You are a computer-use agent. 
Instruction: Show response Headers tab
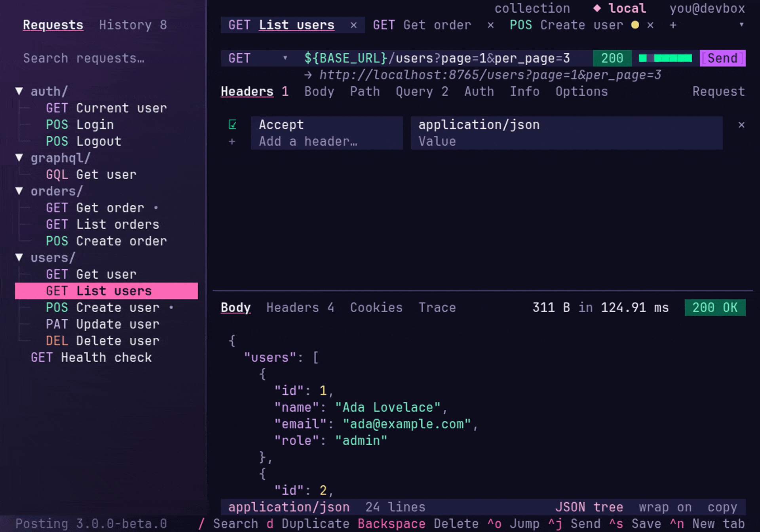tap(300, 308)
